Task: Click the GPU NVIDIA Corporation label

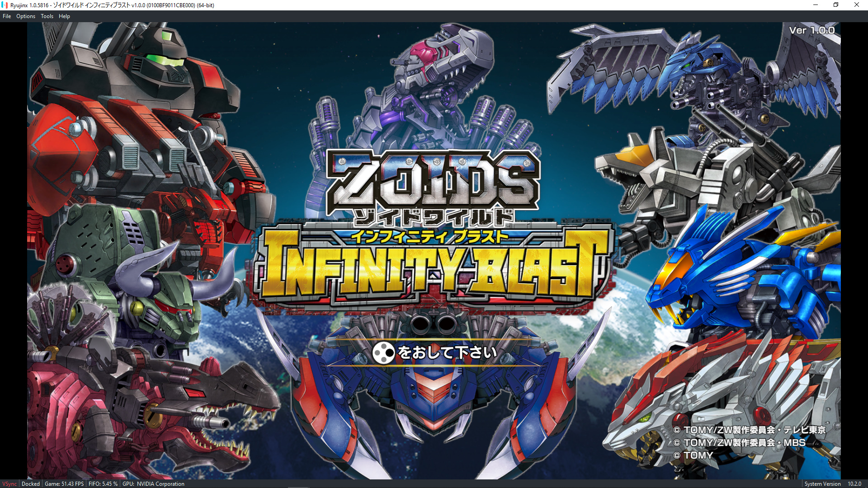Action: [x=153, y=483]
